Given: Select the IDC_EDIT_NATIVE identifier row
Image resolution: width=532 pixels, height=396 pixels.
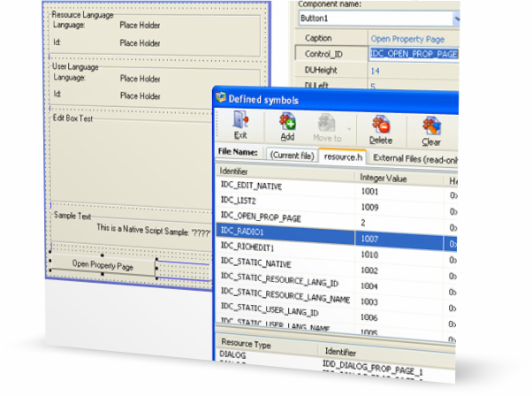Looking at the screenshot, I should (x=285, y=191).
